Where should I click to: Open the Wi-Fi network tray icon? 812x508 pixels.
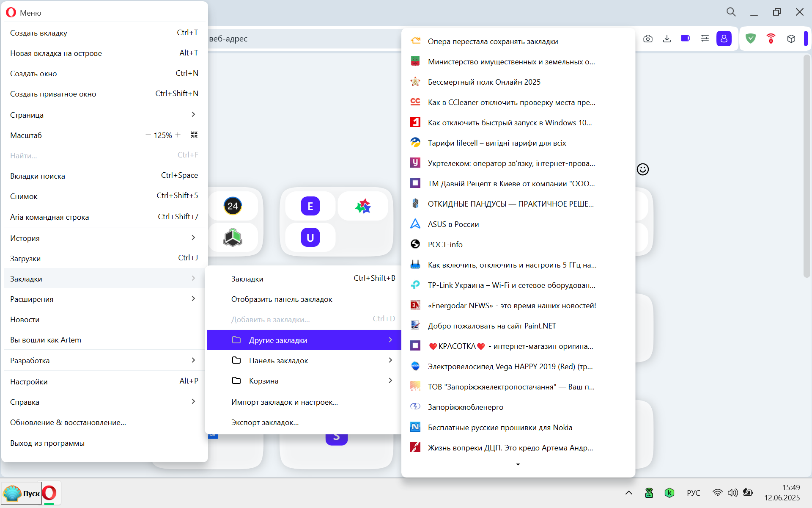(717, 493)
